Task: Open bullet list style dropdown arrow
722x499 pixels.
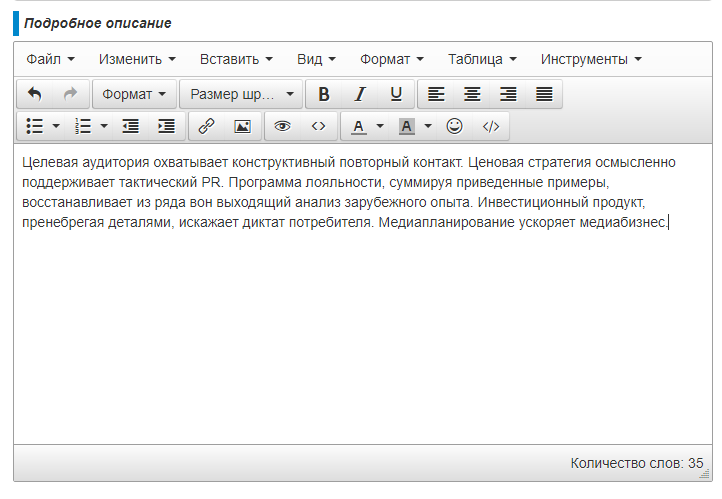Action: [56, 126]
